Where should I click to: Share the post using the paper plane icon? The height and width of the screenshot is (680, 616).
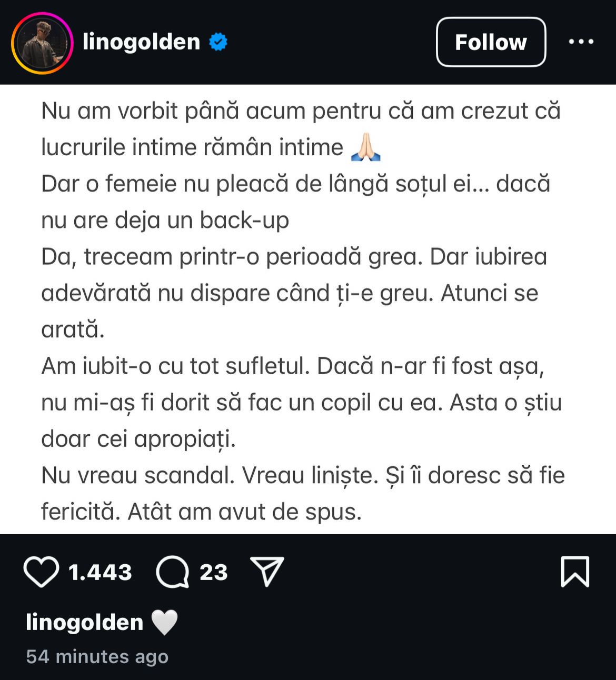(x=267, y=572)
